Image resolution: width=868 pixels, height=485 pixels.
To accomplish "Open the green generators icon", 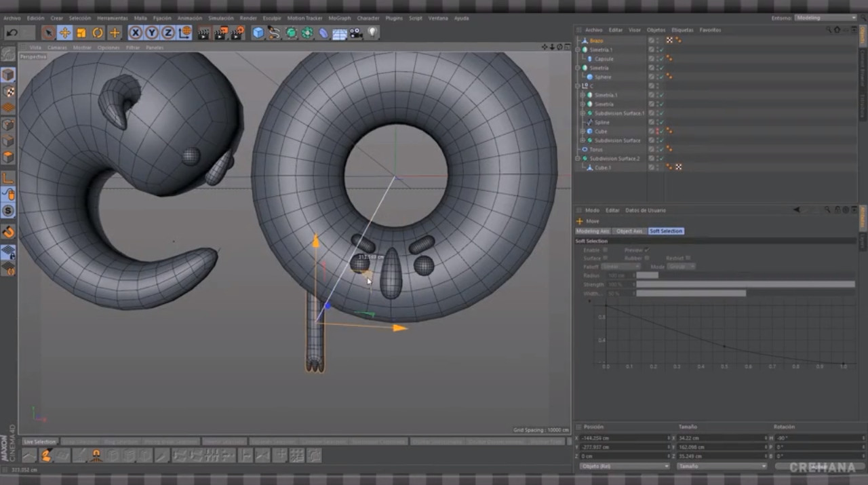I will [291, 33].
